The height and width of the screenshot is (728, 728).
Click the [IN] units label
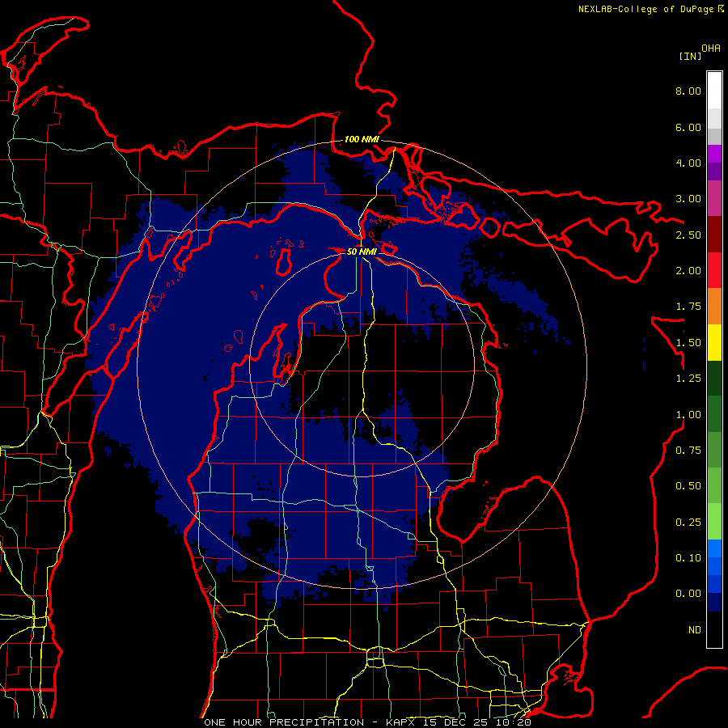pyautogui.click(x=690, y=56)
